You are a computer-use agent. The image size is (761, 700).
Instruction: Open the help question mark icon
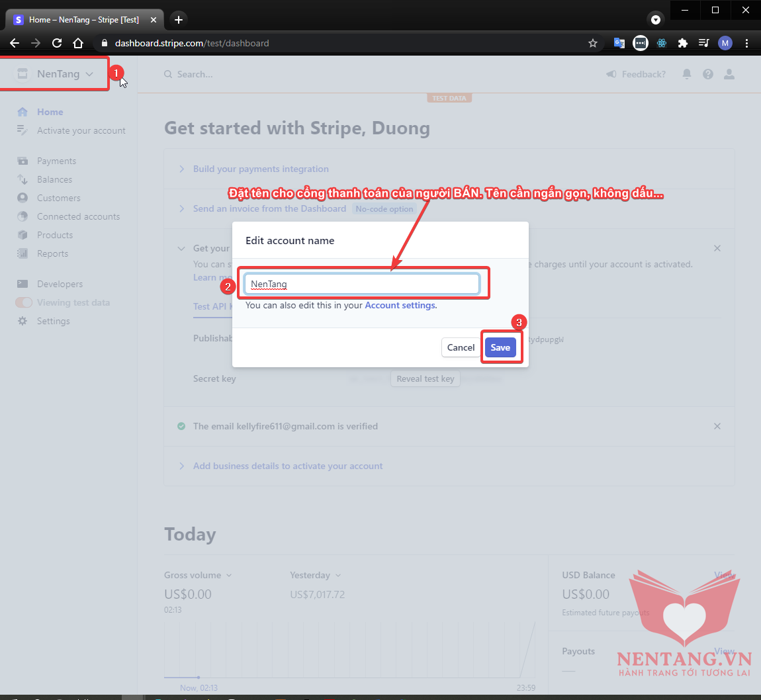pyautogui.click(x=708, y=74)
